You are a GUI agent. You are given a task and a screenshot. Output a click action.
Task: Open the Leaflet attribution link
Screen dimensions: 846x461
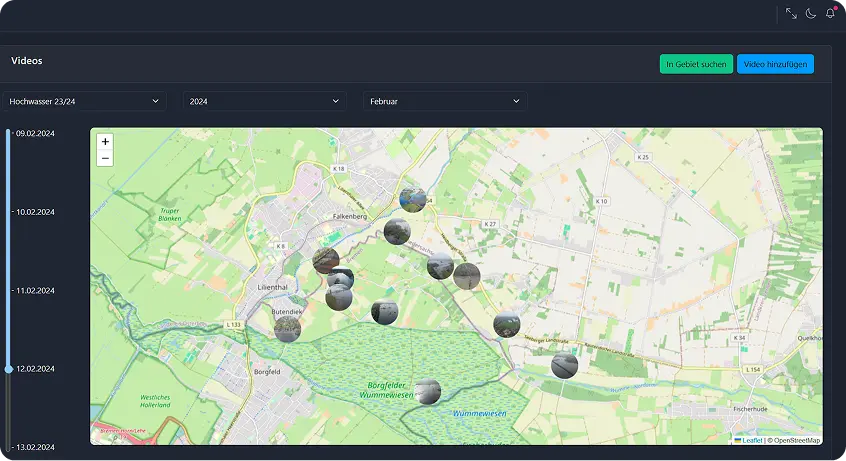coord(748,440)
